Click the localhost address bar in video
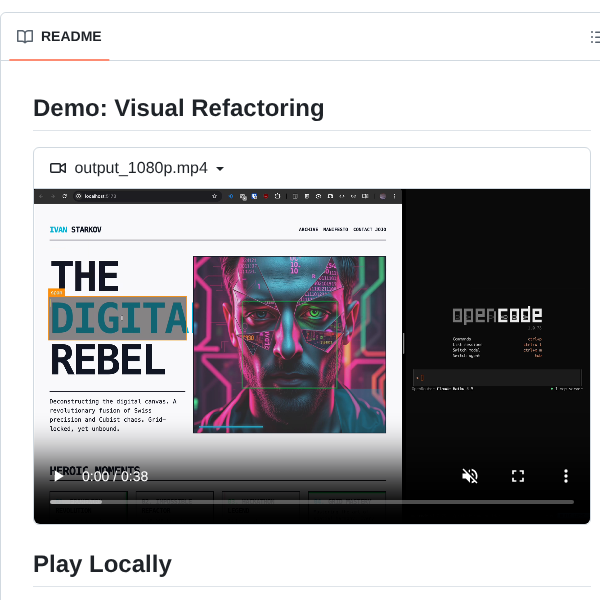Screen dimensions: 600x600 coord(147,196)
